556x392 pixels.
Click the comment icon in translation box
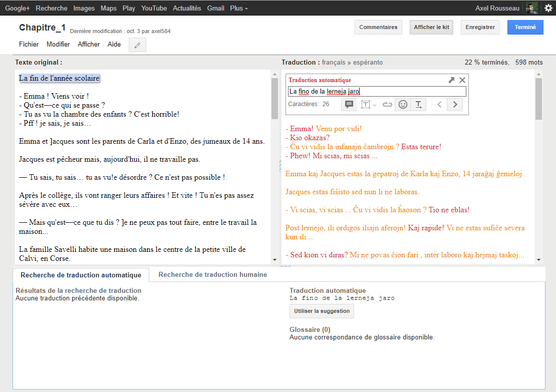[349, 105]
